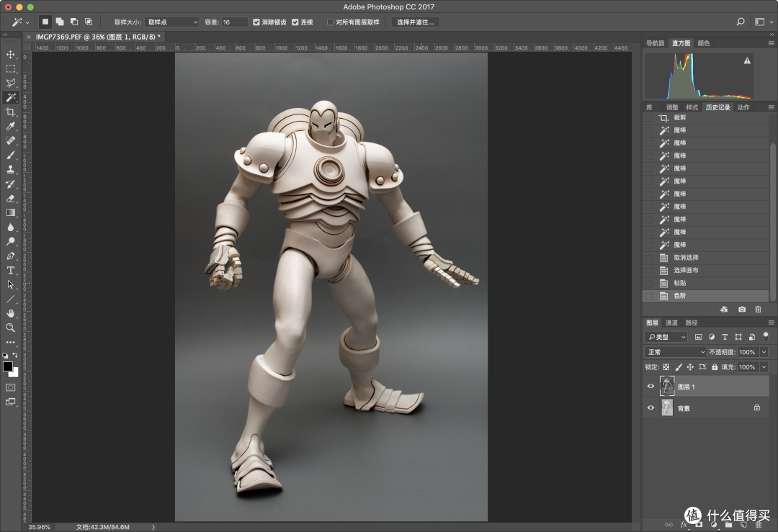Select the Eraser tool
Viewport: 778px width, 532px height.
point(10,198)
